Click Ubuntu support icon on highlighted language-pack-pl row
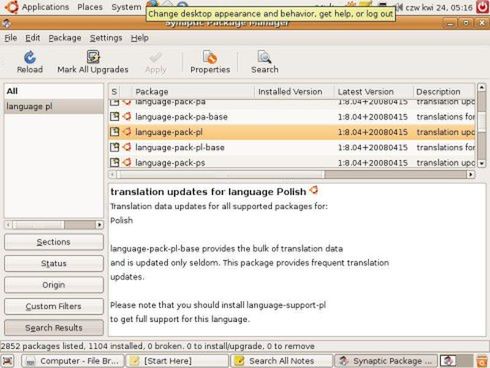The width and height of the screenshot is (490, 368). pyautogui.click(x=127, y=132)
